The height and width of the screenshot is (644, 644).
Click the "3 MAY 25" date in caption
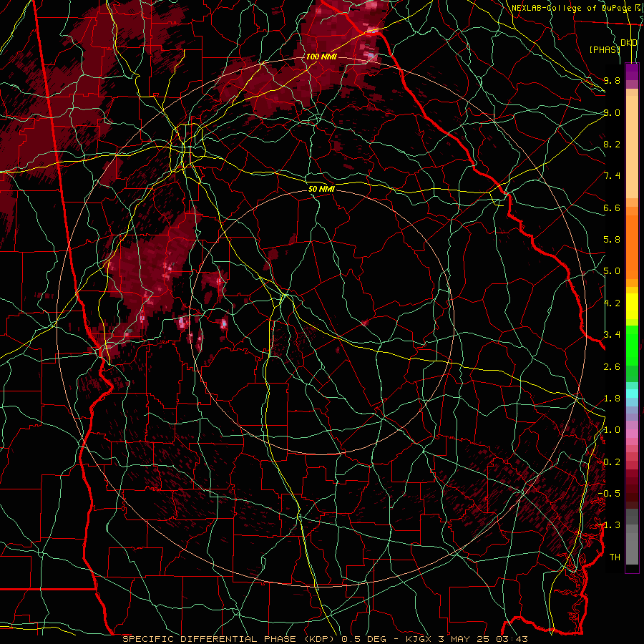(466, 639)
